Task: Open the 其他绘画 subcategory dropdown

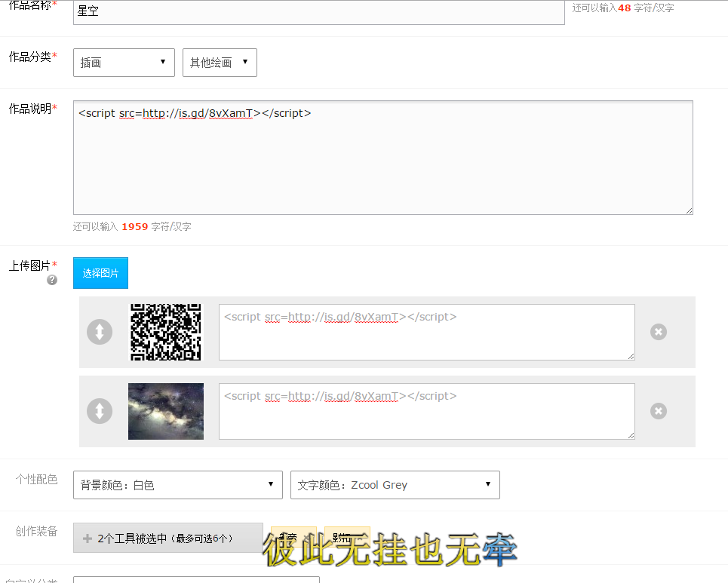Action: coord(220,62)
